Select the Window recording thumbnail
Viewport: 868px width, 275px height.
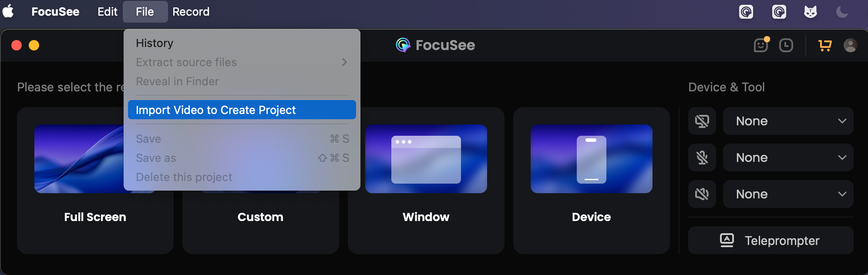point(426,159)
